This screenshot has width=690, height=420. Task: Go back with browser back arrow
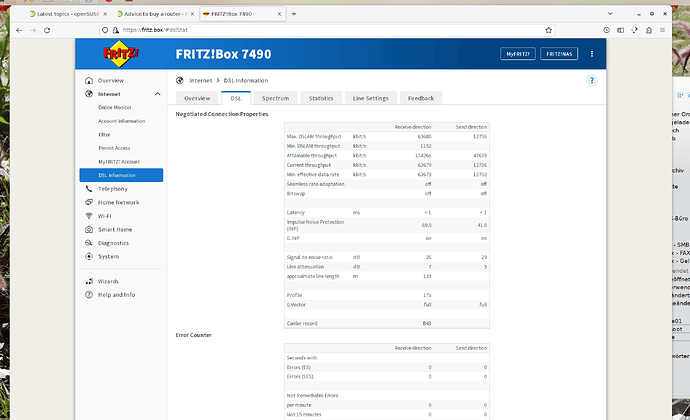click(x=19, y=30)
